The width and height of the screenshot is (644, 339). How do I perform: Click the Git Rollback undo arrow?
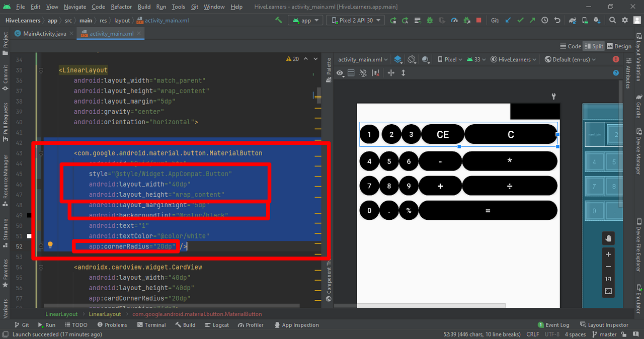[x=557, y=21]
